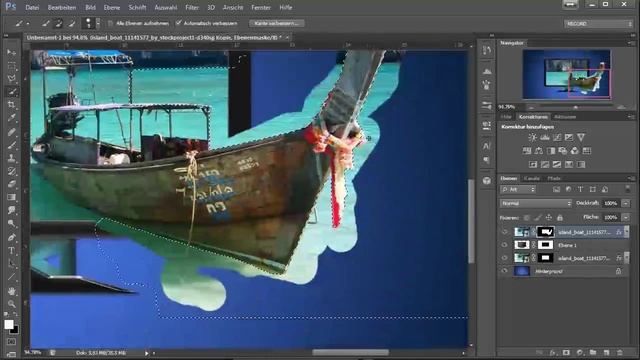Screen dimensions: 640x360
Task: Switch to the Pfade tab
Action: click(554, 178)
